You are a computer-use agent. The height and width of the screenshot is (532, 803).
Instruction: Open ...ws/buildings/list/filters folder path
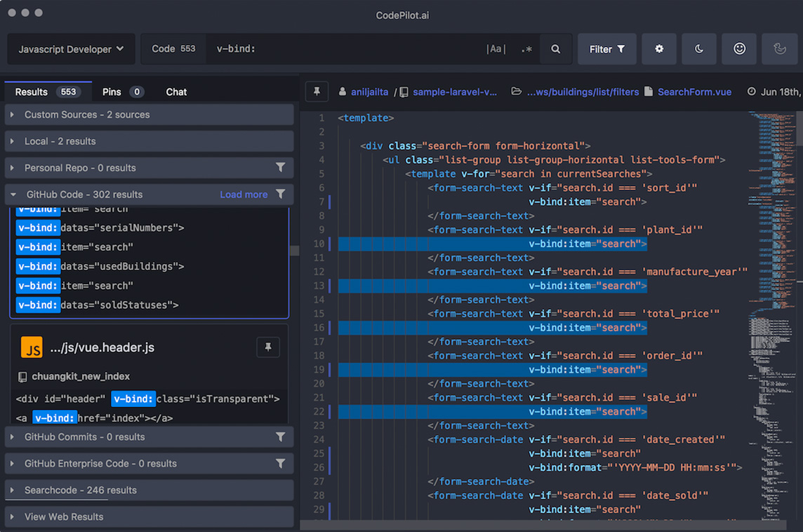[x=583, y=92]
